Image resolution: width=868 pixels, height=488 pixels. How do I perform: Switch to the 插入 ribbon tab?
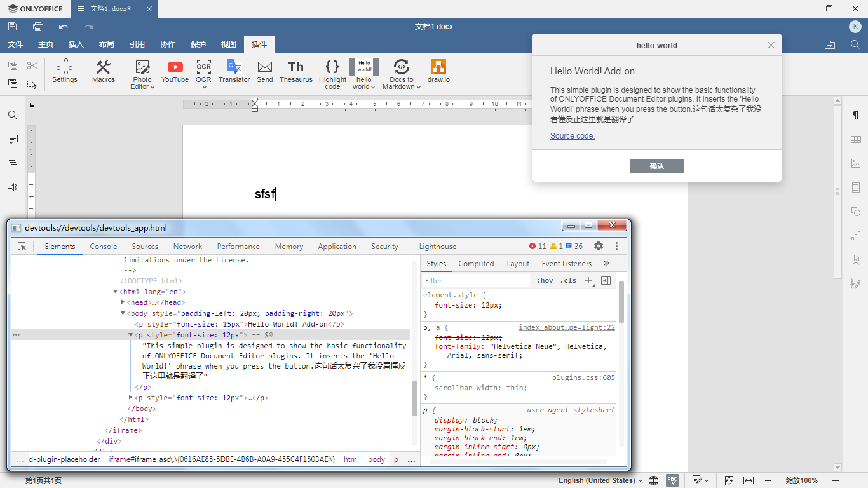coord(76,44)
